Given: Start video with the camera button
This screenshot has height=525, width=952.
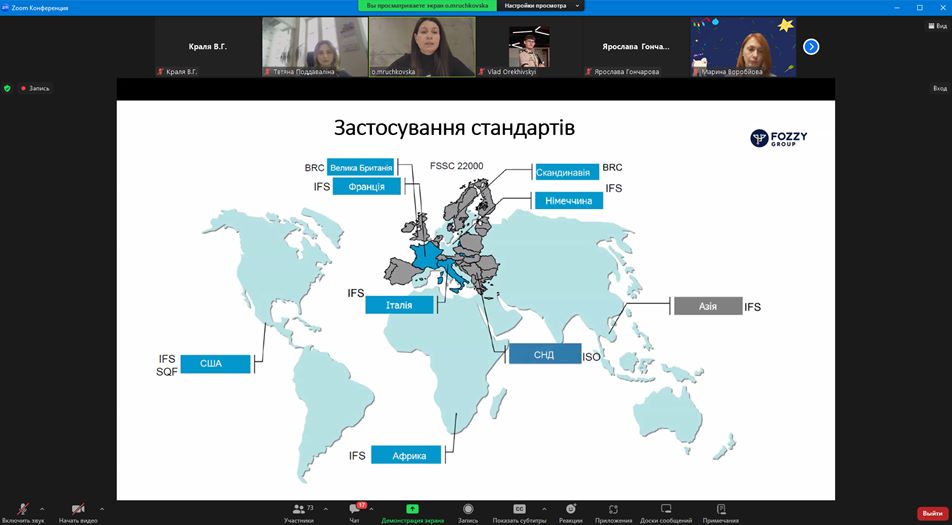Looking at the screenshot, I should (x=78, y=509).
